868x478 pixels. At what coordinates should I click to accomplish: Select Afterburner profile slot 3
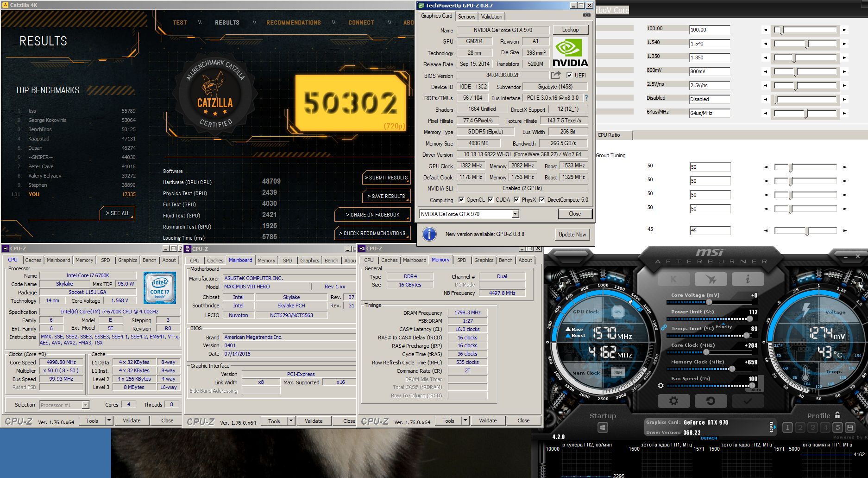[x=812, y=427]
